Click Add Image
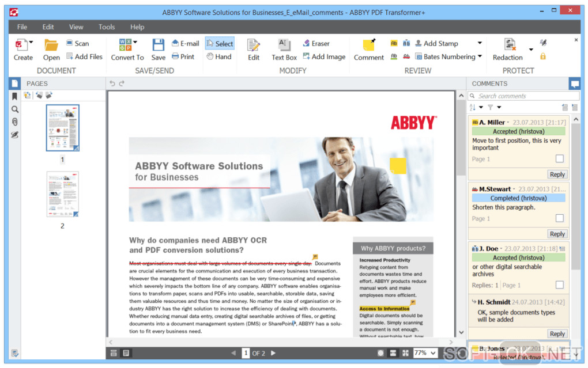 click(x=324, y=56)
